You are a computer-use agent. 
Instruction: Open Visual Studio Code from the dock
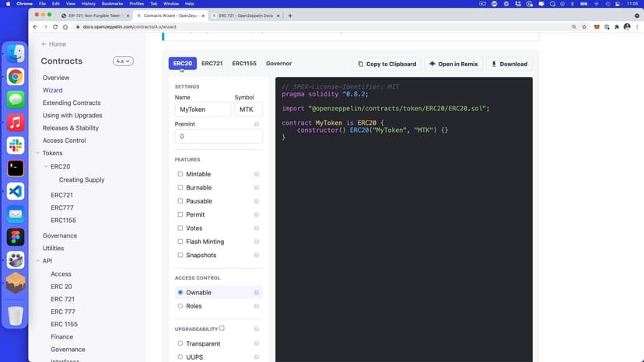pyautogui.click(x=16, y=191)
